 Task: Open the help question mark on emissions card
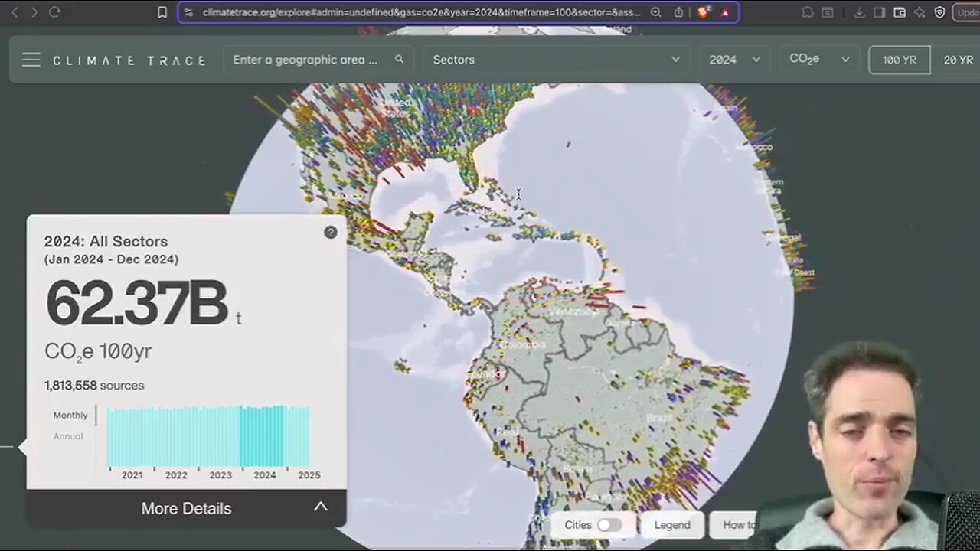point(331,233)
